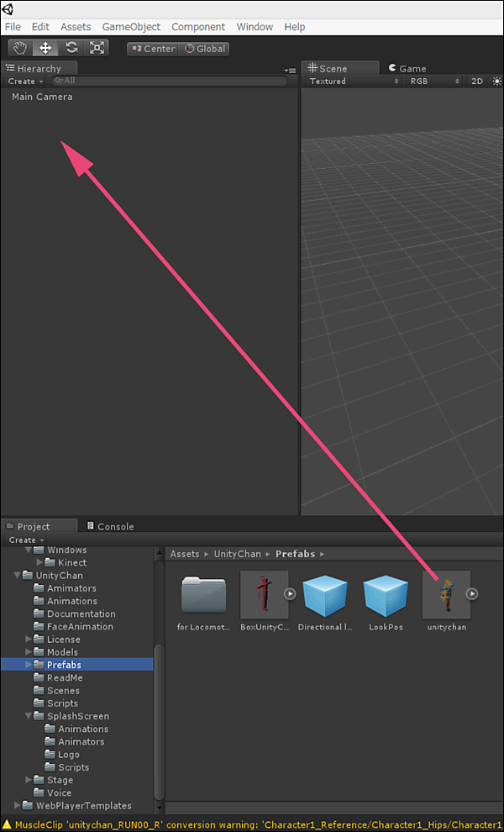The width and height of the screenshot is (504, 832).
Task: Click the project tree vertical scrollbar
Action: pyautogui.click(x=159, y=722)
